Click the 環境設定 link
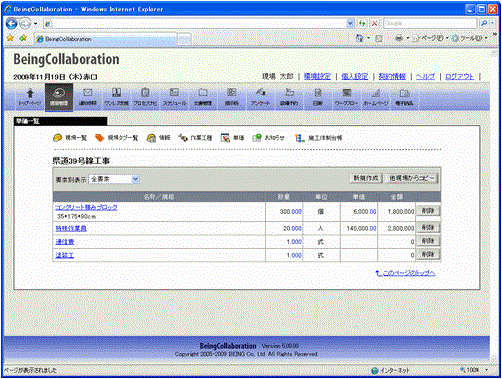The height and width of the screenshot is (379, 502). pyautogui.click(x=317, y=76)
